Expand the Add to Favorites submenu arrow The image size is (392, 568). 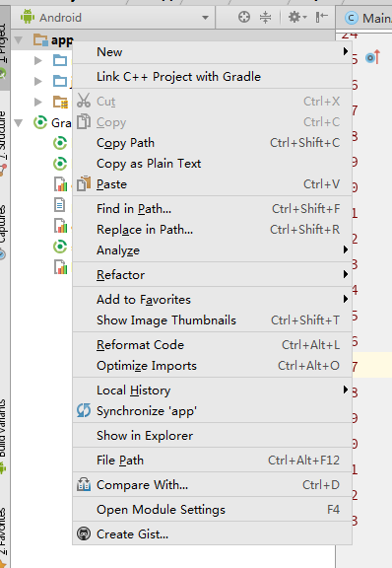pos(346,299)
